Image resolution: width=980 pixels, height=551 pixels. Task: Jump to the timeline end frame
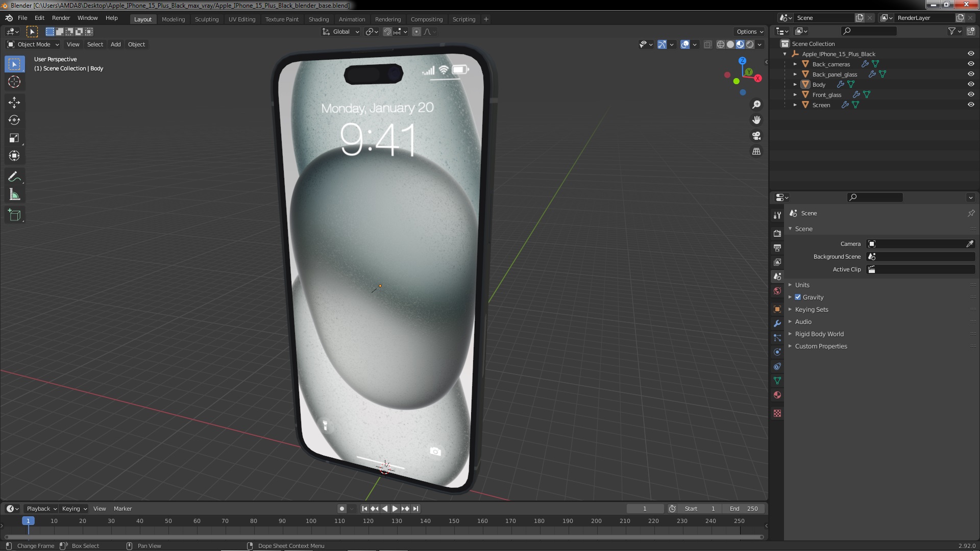click(415, 509)
